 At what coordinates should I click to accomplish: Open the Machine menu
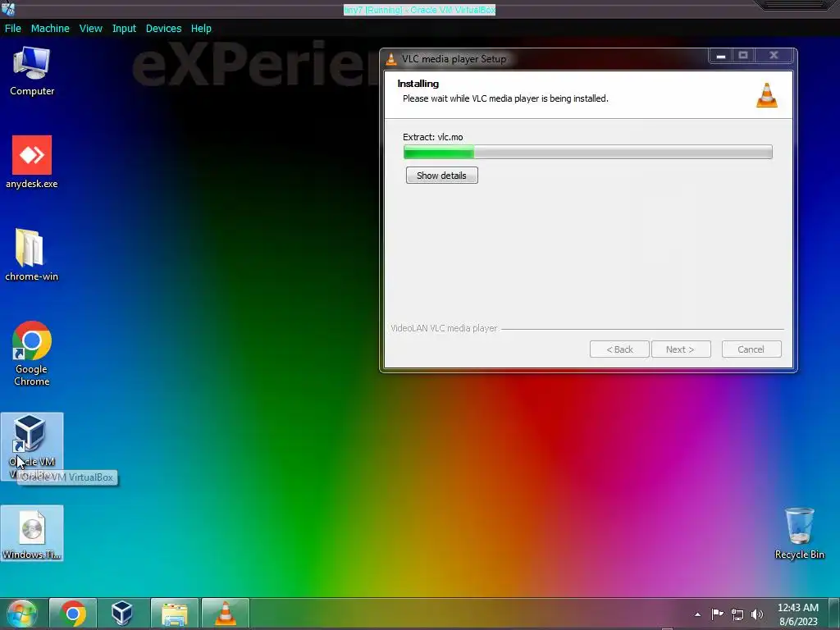tap(50, 29)
